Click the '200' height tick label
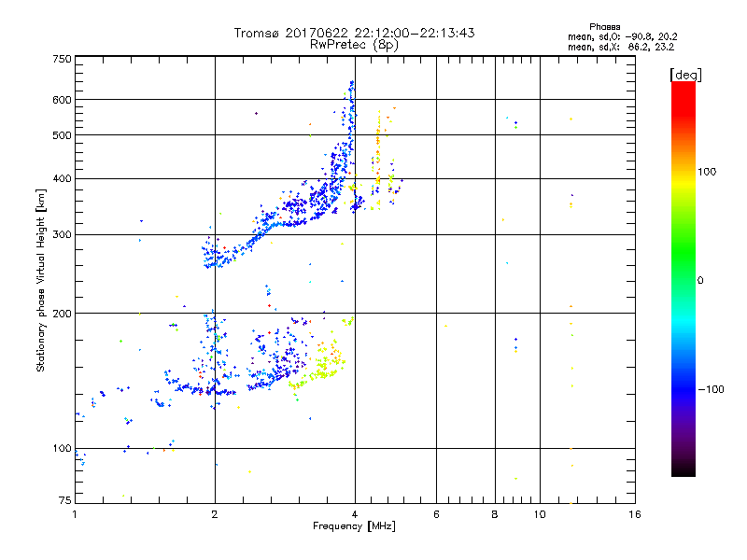 coord(62,314)
